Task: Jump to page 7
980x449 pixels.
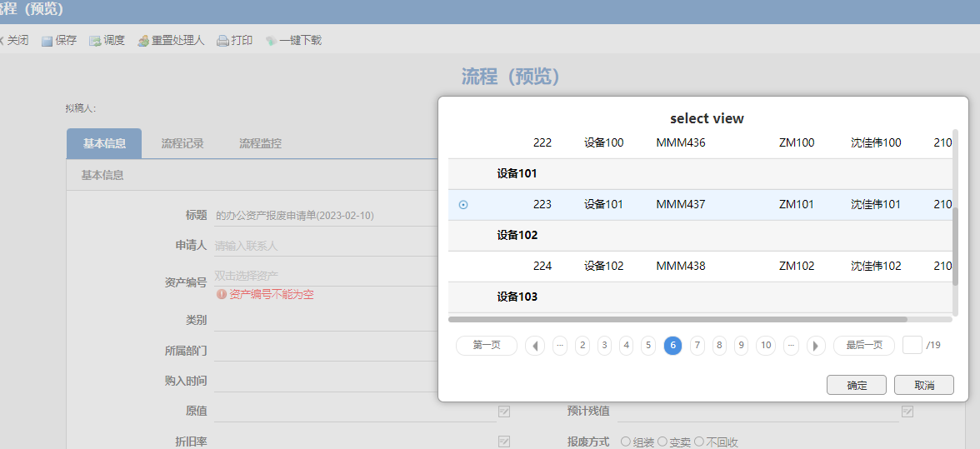Action: click(697, 346)
